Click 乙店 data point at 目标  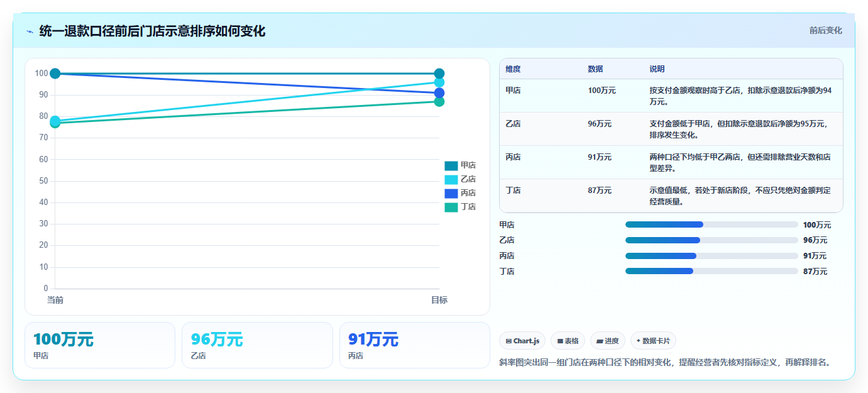439,82
